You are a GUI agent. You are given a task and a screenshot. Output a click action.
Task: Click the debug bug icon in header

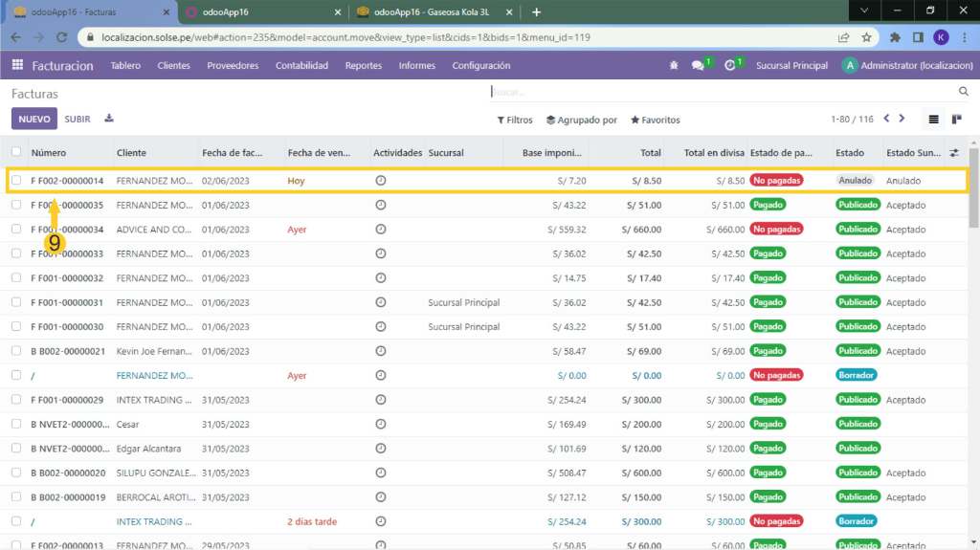point(674,66)
